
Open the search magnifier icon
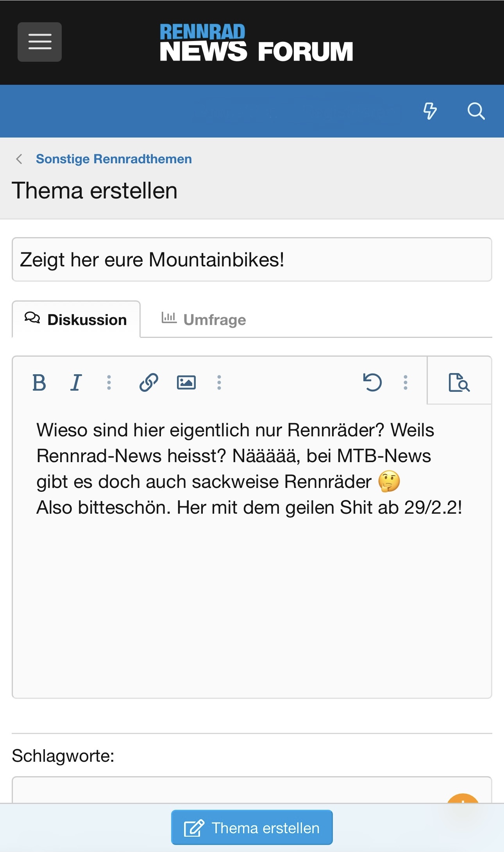point(476,111)
